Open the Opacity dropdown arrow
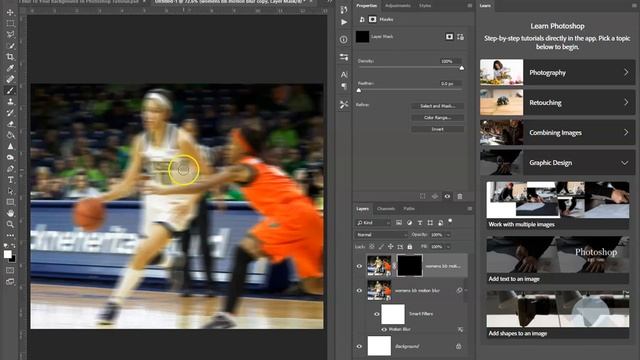The width and height of the screenshot is (640, 360). click(448, 235)
